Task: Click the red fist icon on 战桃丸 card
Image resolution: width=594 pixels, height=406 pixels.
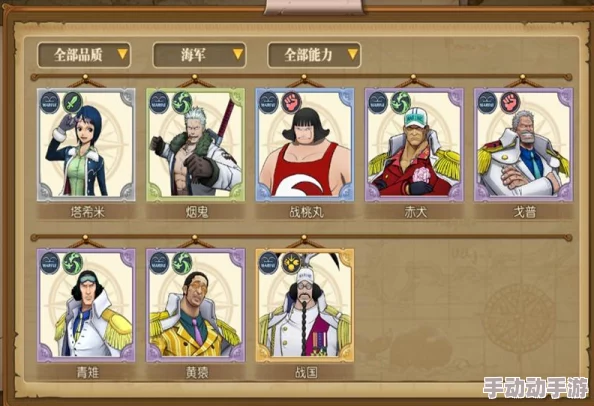Action: [291, 102]
